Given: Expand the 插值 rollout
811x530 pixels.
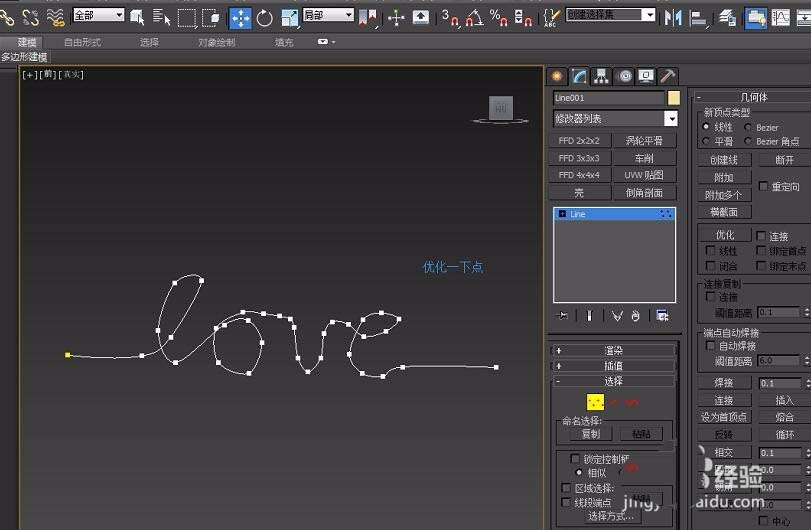Looking at the screenshot, I should 613,366.
